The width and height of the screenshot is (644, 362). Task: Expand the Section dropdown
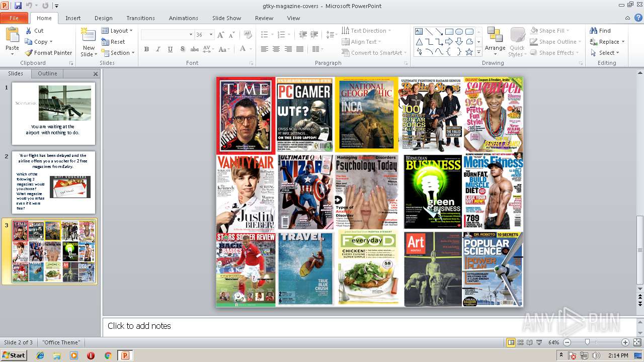pyautogui.click(x=118, y=53)
